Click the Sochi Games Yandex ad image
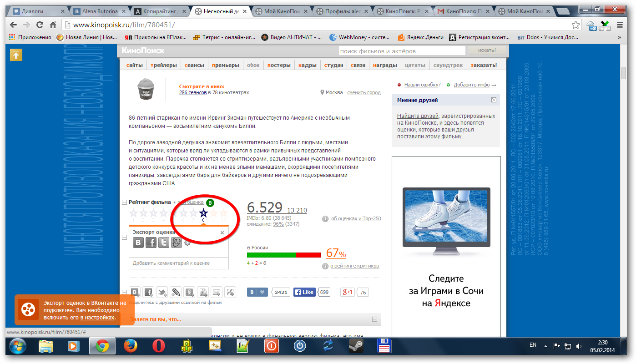 tap(446, 246)
